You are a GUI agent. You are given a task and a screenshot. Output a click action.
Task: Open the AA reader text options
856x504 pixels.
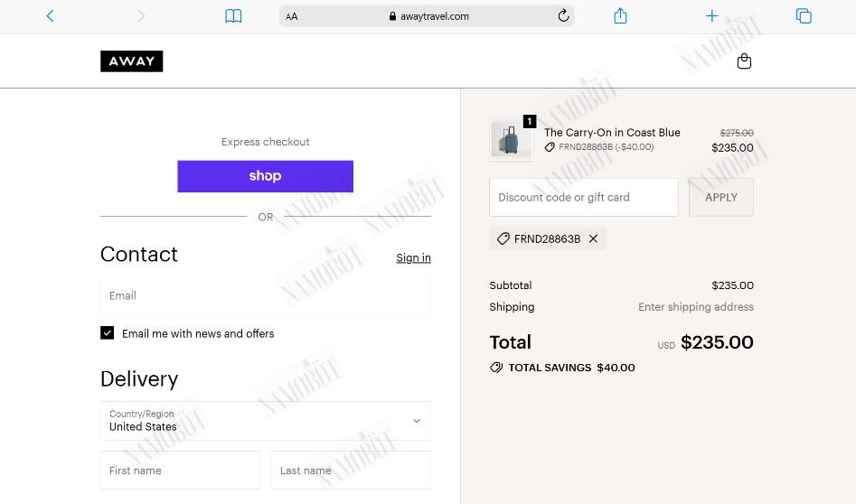292,16
